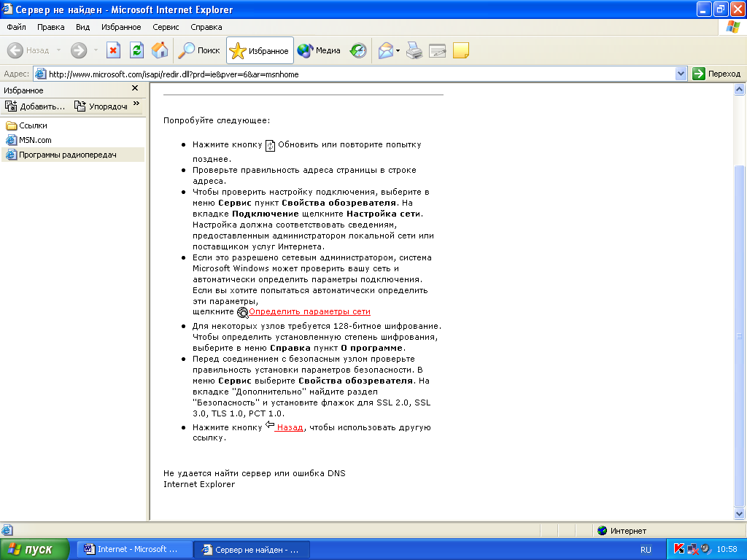747x560 pixels.
Task: Click the address bar page icon
Action: (41, 74)
